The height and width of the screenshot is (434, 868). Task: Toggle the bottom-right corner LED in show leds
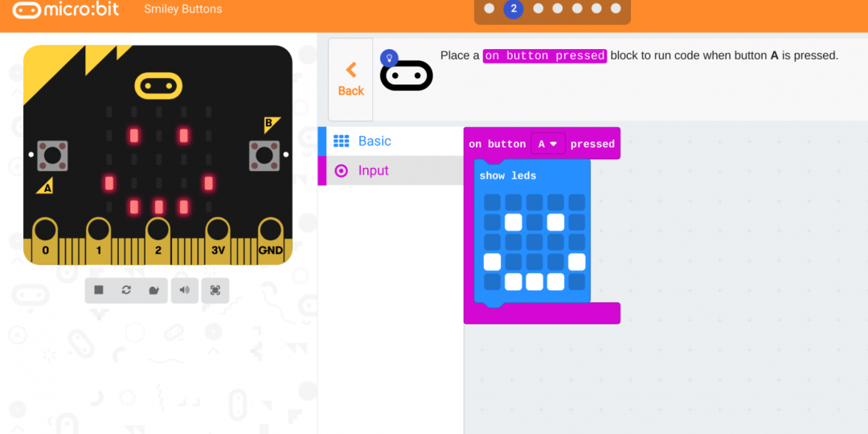pyautogui.click(x=576, y=282)
